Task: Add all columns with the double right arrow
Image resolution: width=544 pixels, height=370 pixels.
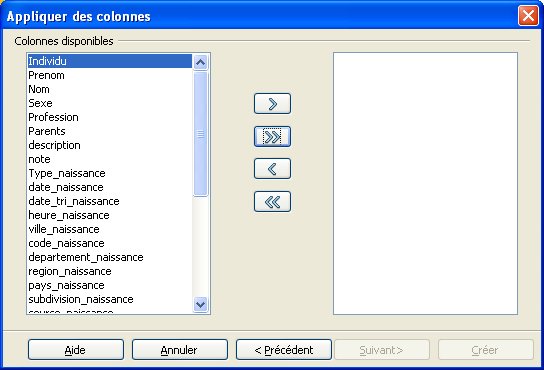Action: (x=272, y=136)
